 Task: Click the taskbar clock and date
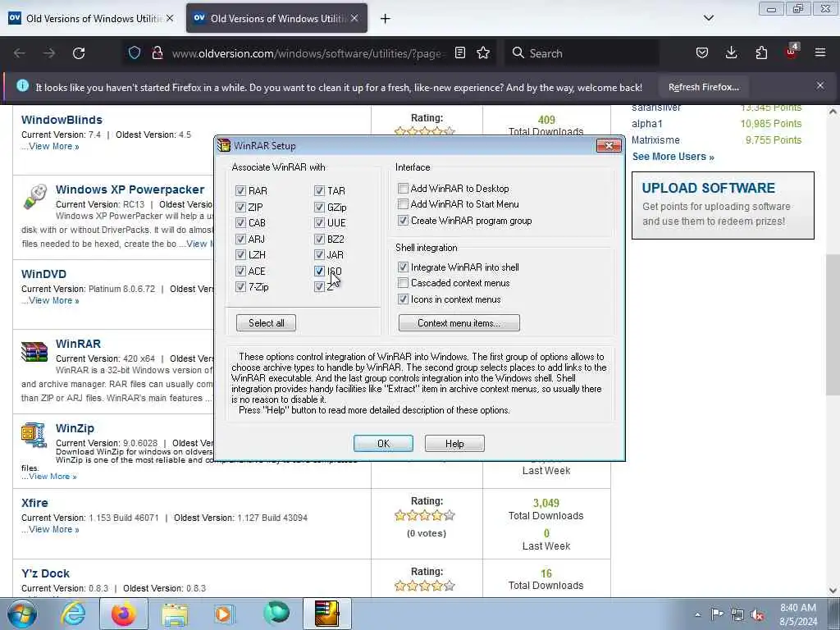pos(798,614)
